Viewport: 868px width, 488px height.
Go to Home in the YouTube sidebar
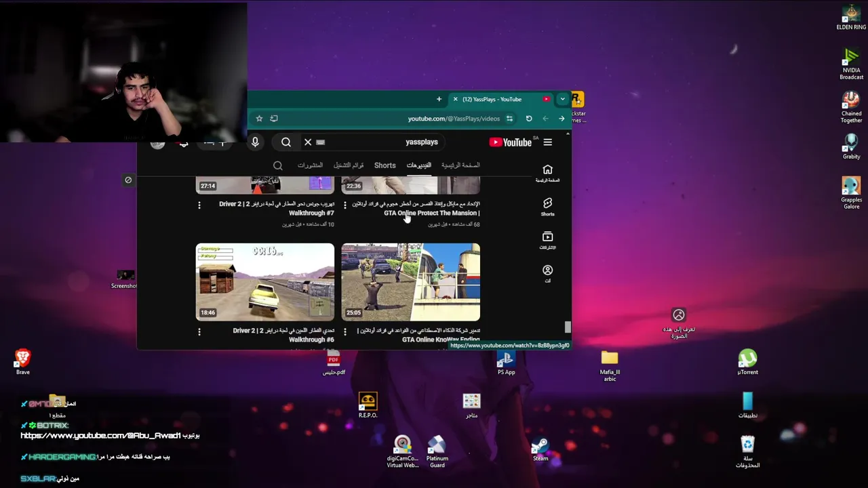[x=547, y=173]
